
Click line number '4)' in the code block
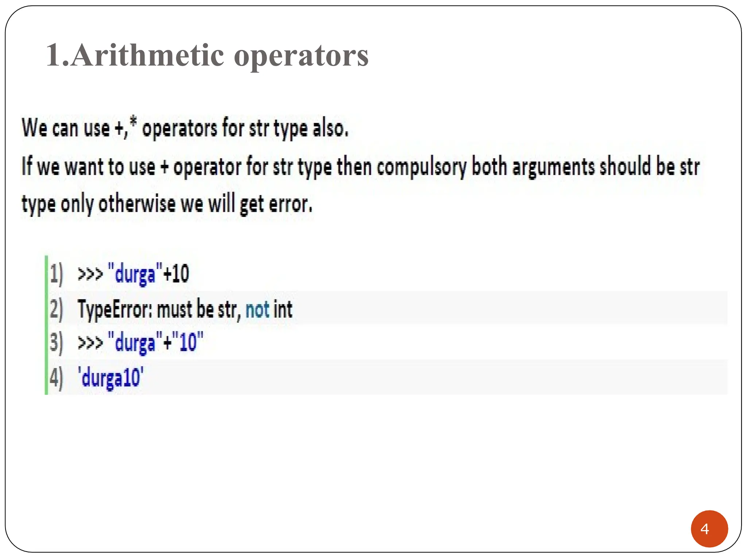(x=56, y=377)
